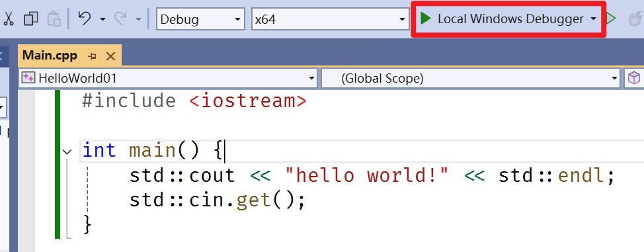Open Local Windows Debugger dropdown arrow
The width and height of the screenshot is (644, 252).
pos(593,19)
